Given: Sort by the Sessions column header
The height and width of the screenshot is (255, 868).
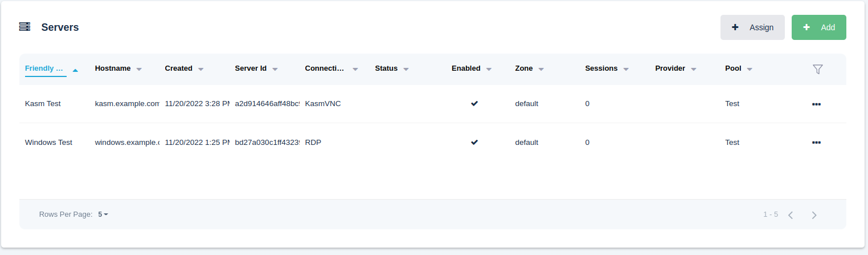Looking at the screenshot, I should (x=601, y=68).
